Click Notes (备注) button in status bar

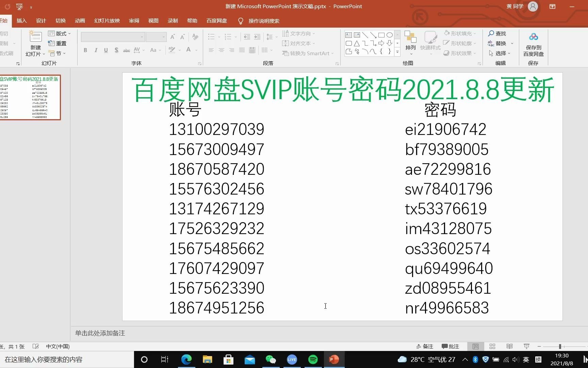click(425, 346)
